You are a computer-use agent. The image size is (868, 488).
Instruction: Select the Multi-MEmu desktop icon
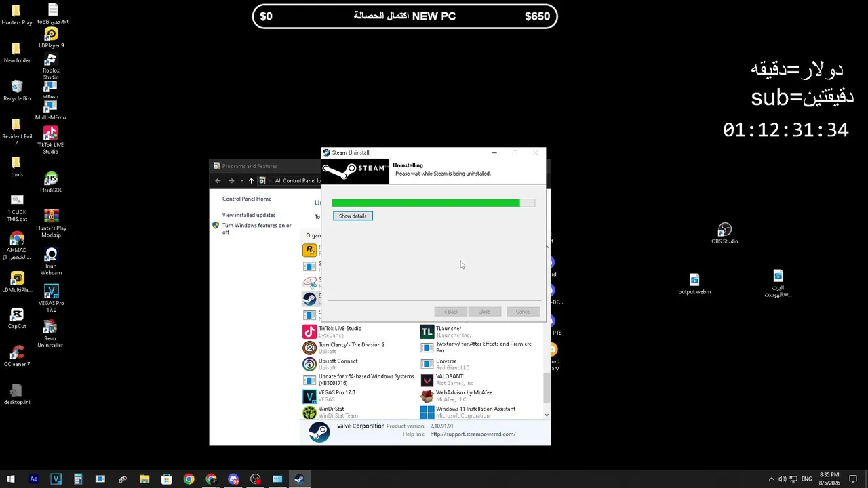(x=50, y=110)
